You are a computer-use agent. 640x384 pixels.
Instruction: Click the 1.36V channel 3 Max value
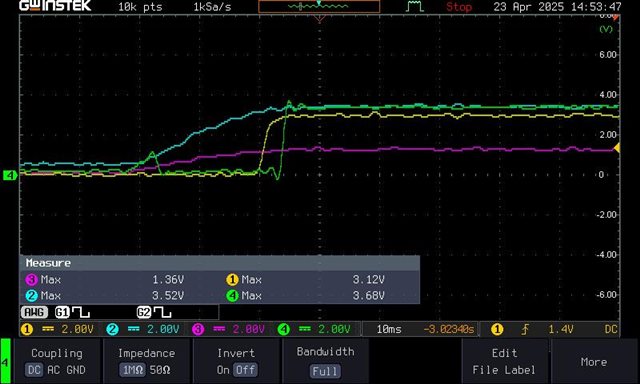(x=168, y=280)
